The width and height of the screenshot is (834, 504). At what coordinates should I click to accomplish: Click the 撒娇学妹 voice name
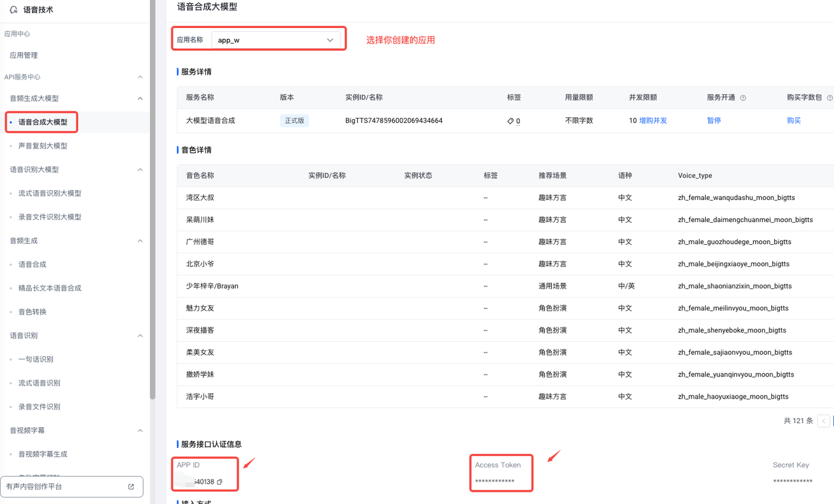200,374
